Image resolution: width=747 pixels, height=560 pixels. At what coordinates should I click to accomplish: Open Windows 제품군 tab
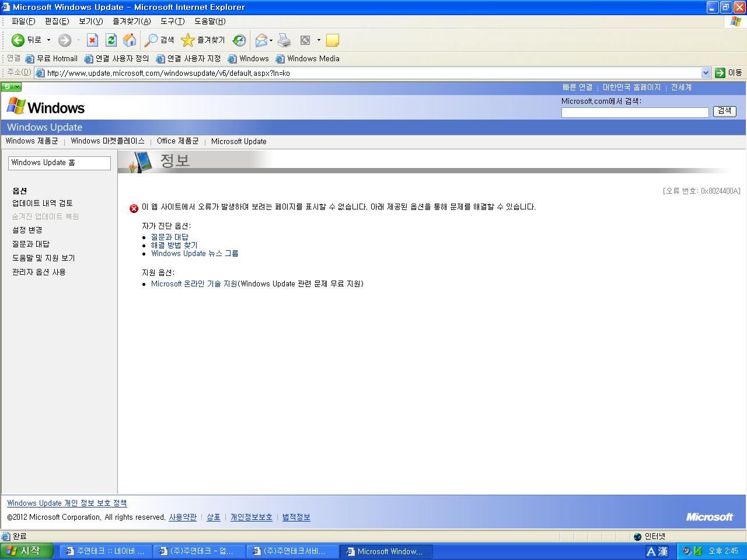tap(32, 141)
